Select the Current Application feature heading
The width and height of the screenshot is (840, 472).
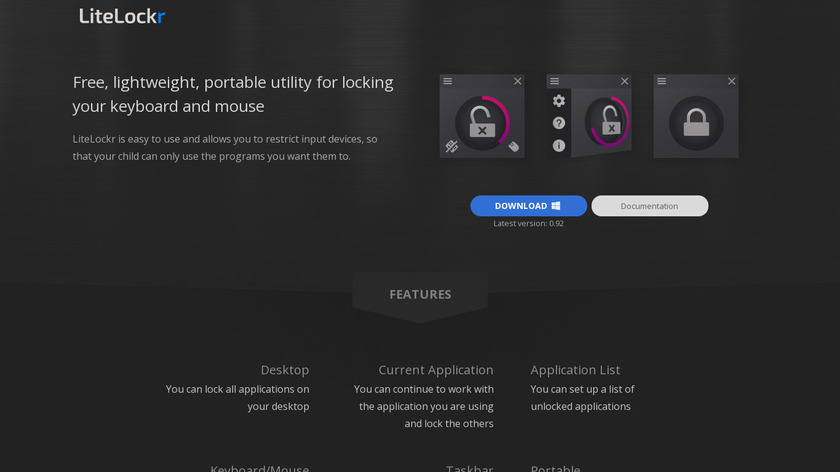pos(436,370)
